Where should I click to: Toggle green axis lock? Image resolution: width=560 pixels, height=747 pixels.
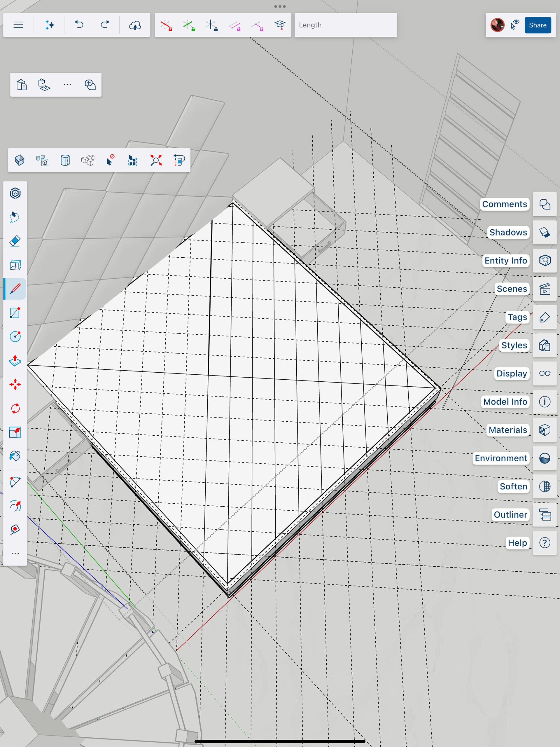189,25
